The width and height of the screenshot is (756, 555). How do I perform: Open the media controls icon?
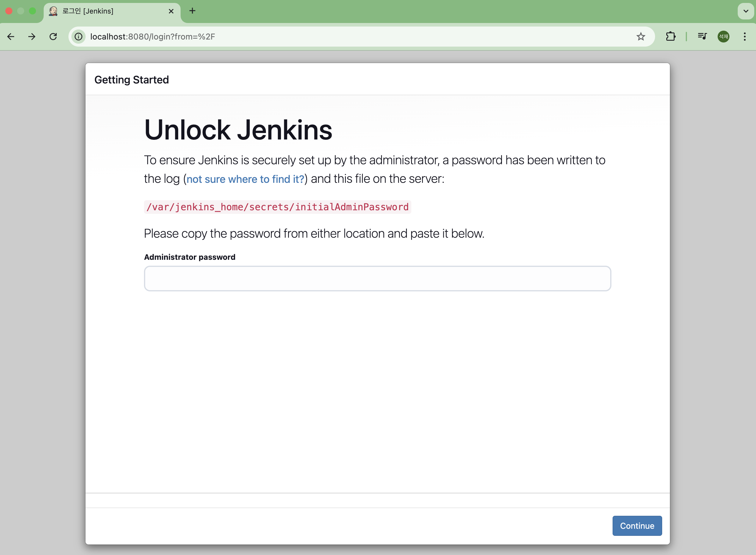pyautogui.click(x=702, y=36)
